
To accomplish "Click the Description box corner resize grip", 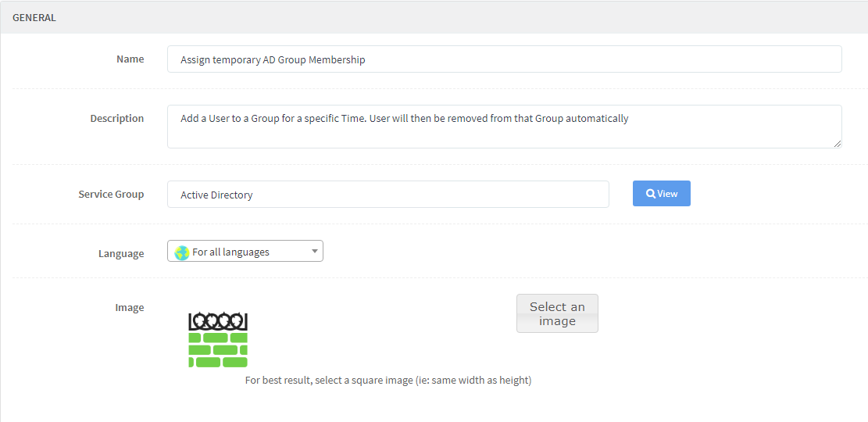I will click(837, 143).
